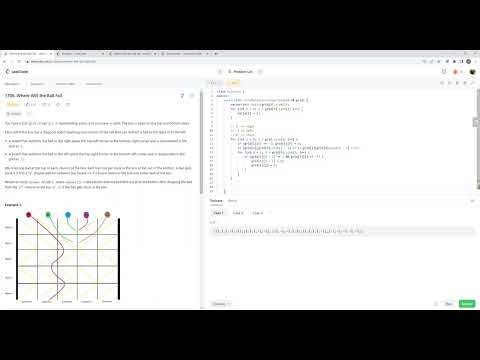Reload the page in browser
480x360 pixels.
[x=19, y=62]
